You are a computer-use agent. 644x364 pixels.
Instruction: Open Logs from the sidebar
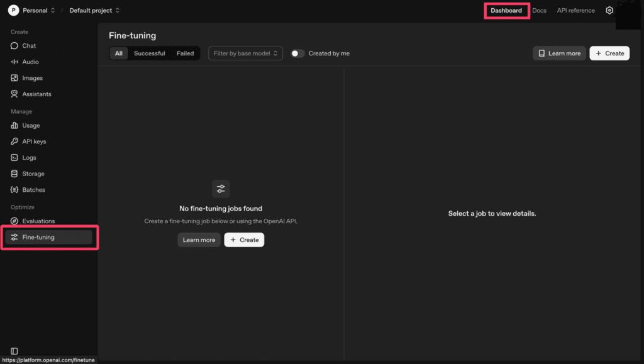[29, 158]
